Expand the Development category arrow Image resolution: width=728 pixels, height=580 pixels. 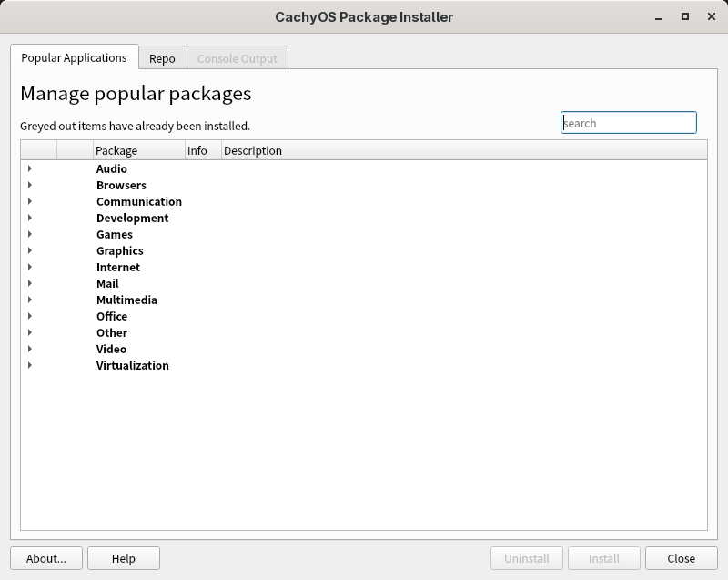pos(30,218)
